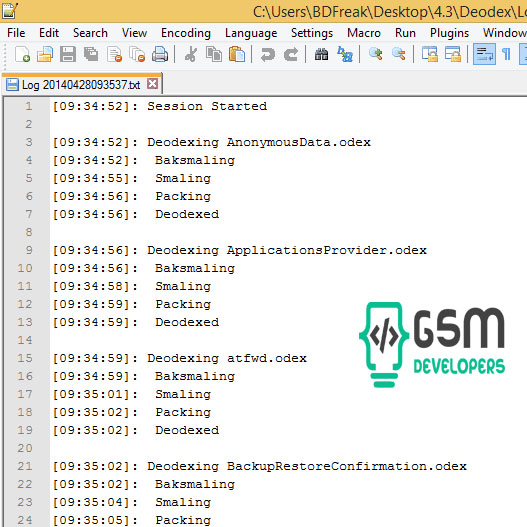Click the Save All toolbar icon
This screenshot has width=527, height=527.
pos(91,54)
